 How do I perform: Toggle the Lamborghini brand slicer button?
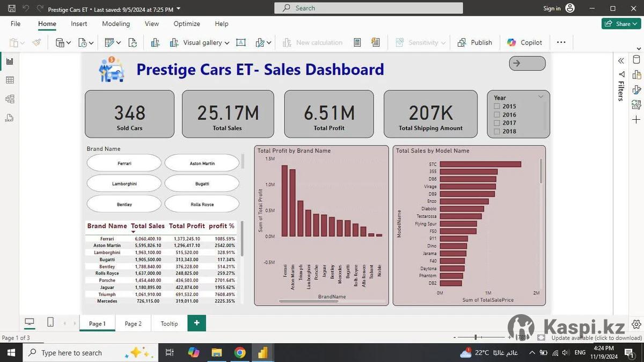click(x=124, y=184)
